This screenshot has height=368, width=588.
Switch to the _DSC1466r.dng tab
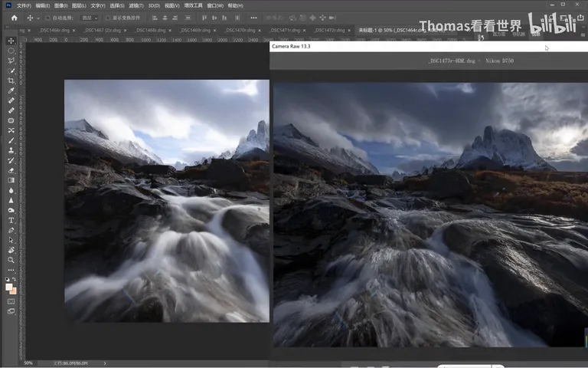coord(55,30)
